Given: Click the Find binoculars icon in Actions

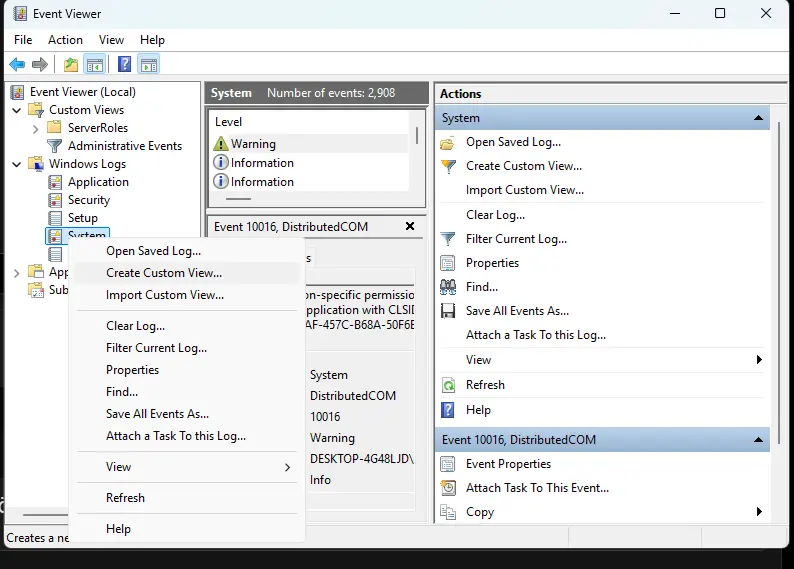Looking at the screenshot, I should click(x=448, y=287).
